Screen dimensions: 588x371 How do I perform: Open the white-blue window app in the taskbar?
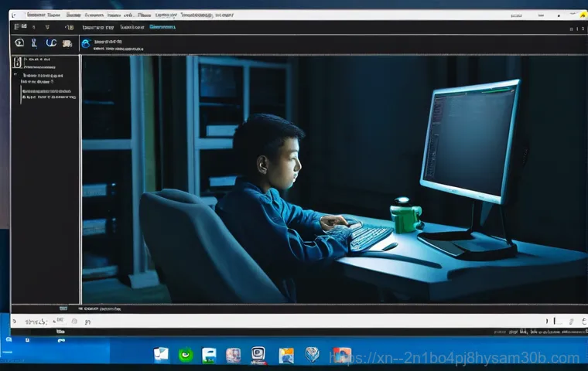point(161,355)
